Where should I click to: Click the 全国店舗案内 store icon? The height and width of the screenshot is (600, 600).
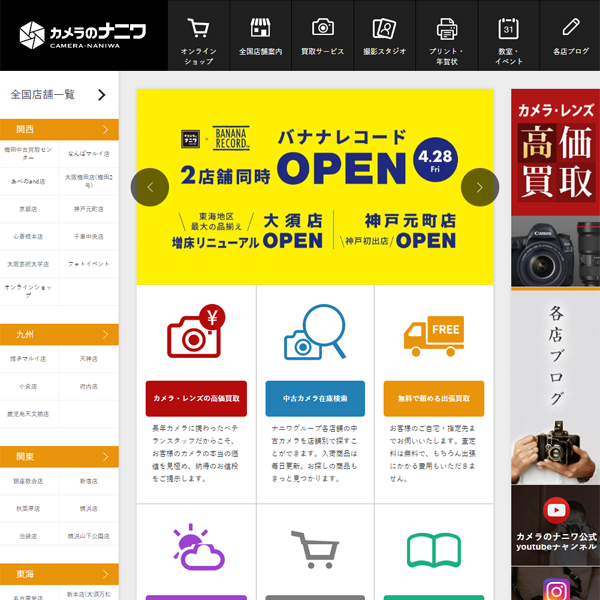[x=260, y=28]
